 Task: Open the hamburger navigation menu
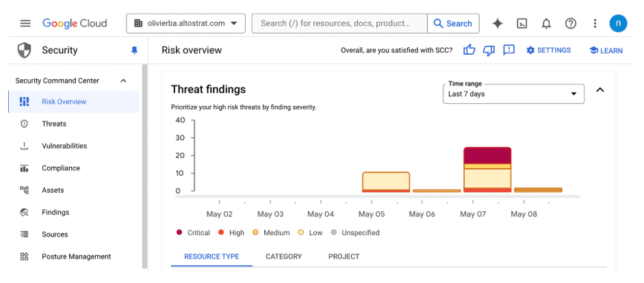tap(25, 23)
